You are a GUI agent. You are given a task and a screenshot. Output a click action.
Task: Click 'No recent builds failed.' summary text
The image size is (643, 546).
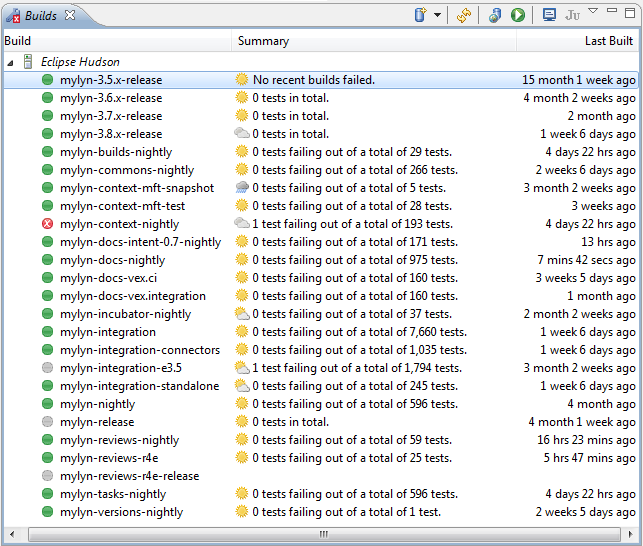click(314, 80)
